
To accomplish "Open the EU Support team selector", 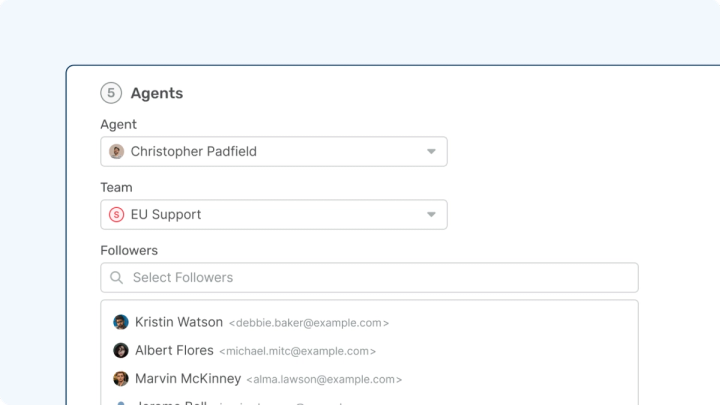I will pyautogui.click(x=270, y=214).
